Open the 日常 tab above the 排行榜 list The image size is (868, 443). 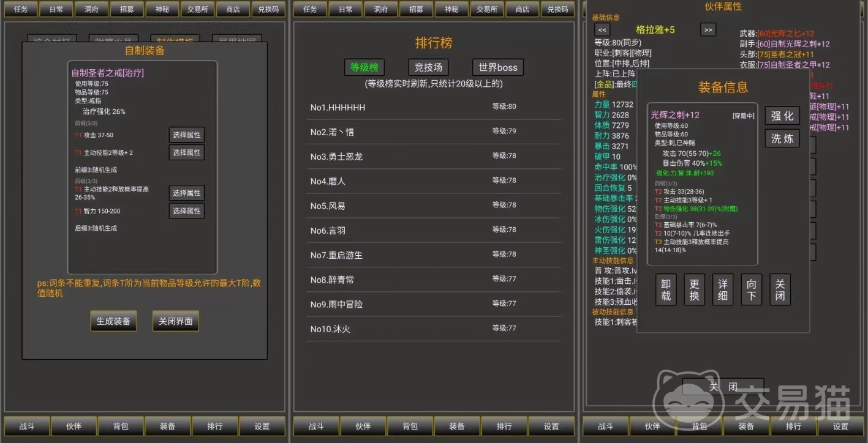(345, 9)
